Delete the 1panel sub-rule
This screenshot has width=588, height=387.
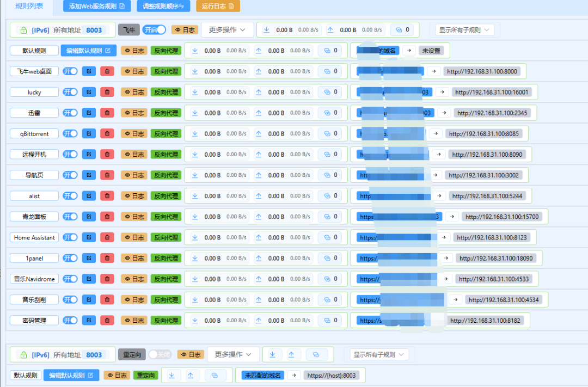tap(107, 258)
